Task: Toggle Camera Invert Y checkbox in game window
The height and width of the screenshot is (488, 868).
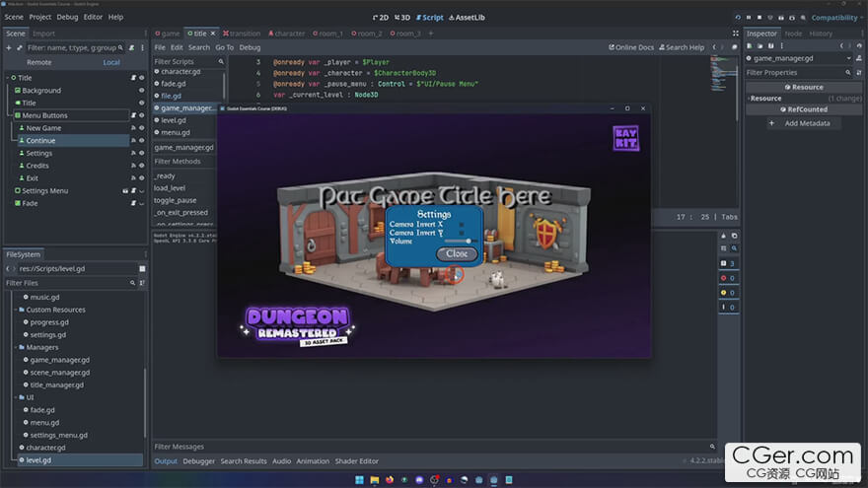Action: (462, 233)
